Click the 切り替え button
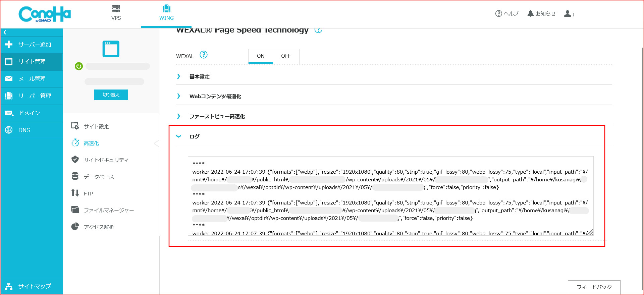Image resolution: width=644 pixels, height=295 pixels. [x=111, y=95]
